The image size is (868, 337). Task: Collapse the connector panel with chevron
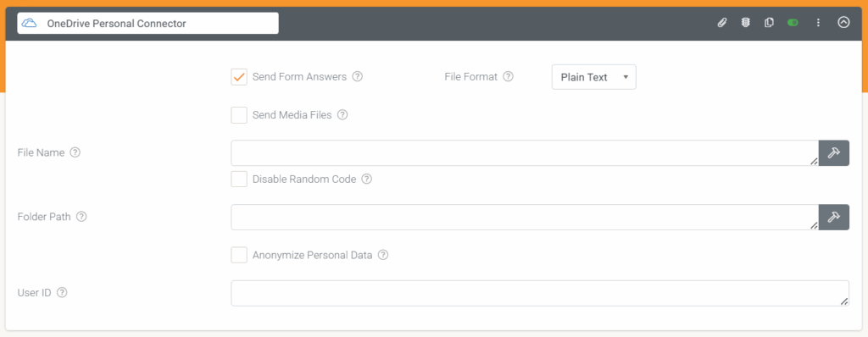(843, 23)
